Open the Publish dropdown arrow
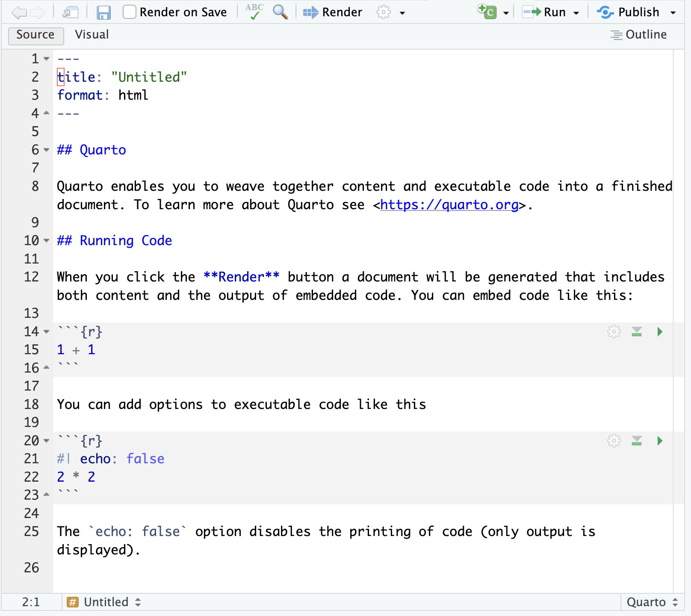The width and height of the screenshot is (691, 616). click(x=673, y=13)
